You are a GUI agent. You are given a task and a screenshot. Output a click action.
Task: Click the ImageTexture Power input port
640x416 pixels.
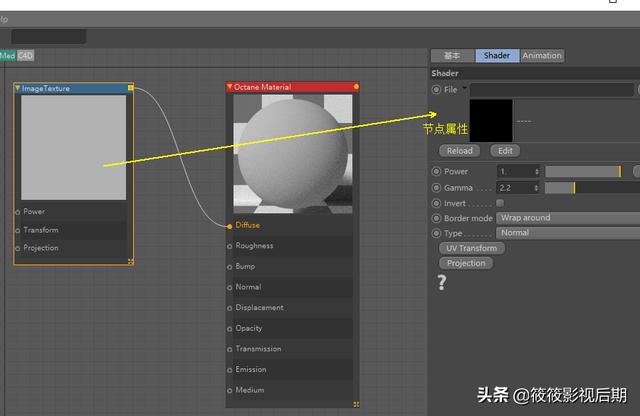click(18, 212)
